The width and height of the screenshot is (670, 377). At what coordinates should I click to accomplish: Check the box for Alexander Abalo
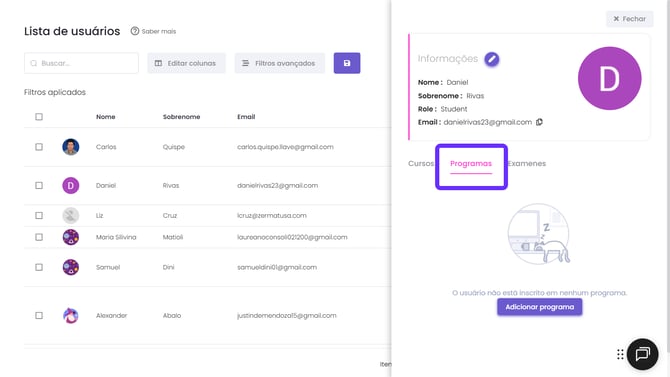(x=39, y=315)
